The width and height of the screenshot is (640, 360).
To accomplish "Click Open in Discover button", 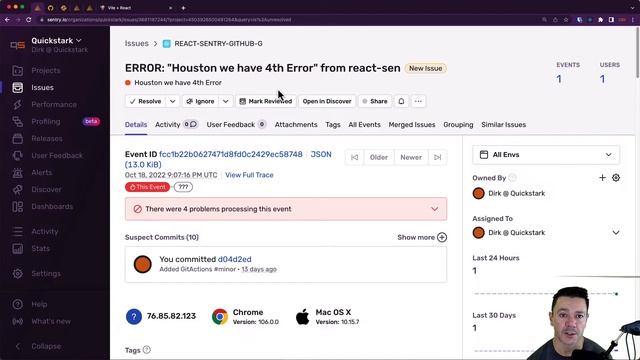I will (x=327, y=101).
